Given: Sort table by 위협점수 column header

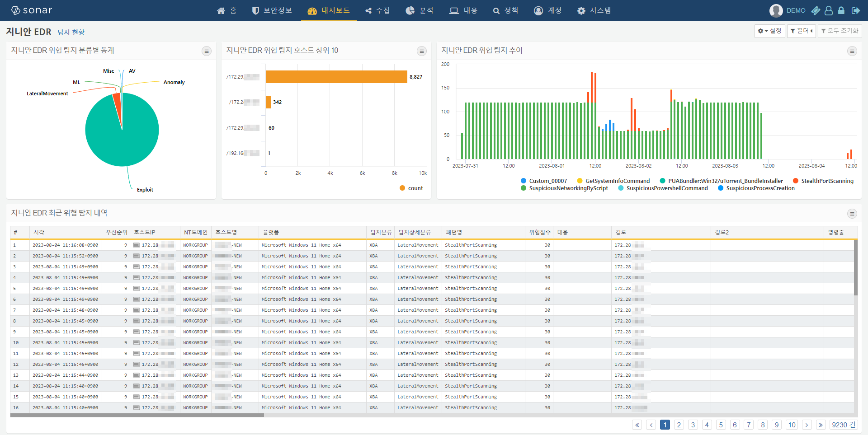Looking at the screenshot, I should coord(540,232).
